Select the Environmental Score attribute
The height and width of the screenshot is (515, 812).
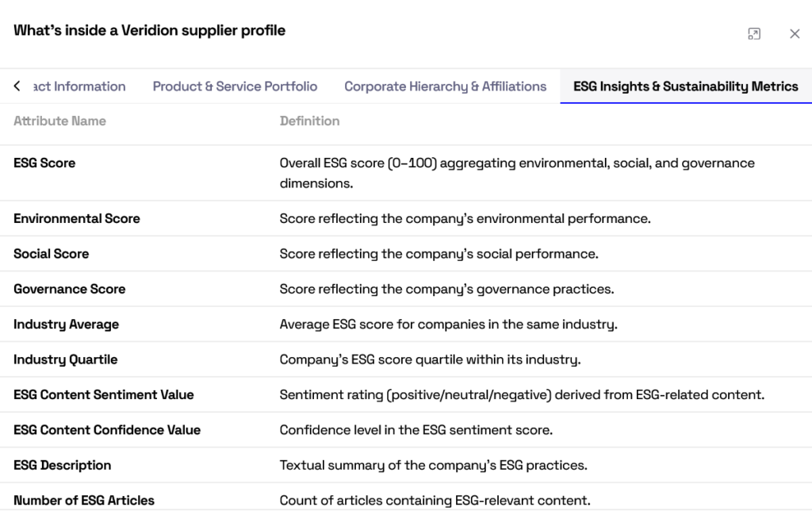click(77, 219)
